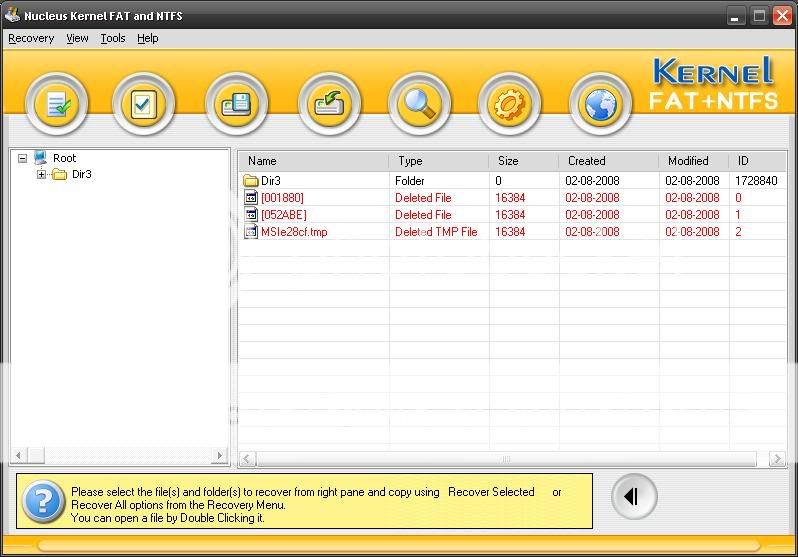Maximize the Nucleus Kernel window
The width and height of the screenshot is (798, 557).
[759, 15]
